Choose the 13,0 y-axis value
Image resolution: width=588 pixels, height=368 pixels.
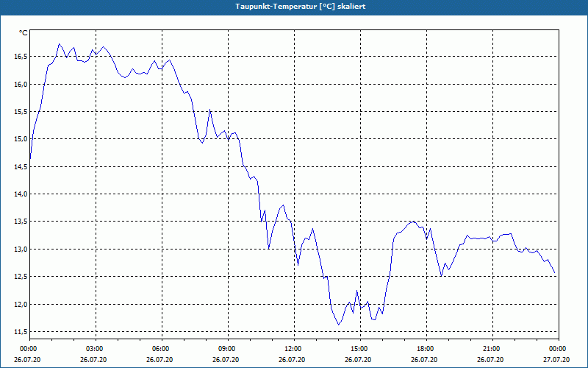coord(21,250)
